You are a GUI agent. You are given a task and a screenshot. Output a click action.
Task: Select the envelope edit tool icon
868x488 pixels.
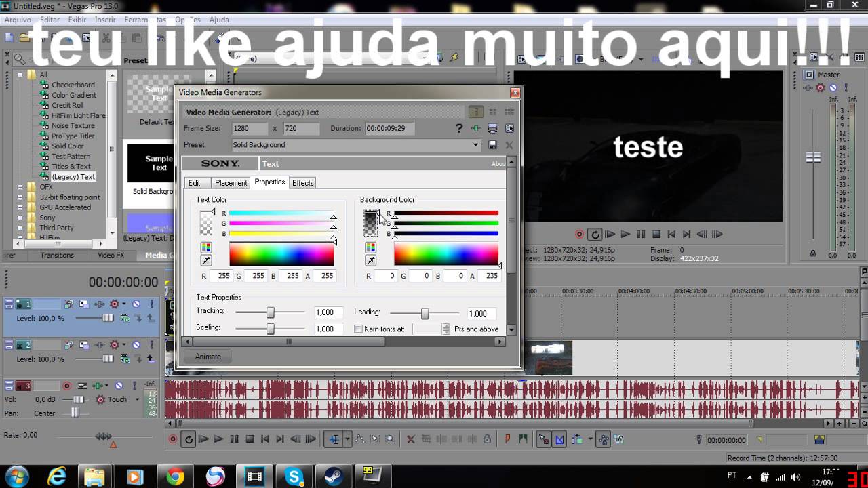pyautogui.click(x=360, y=439)
